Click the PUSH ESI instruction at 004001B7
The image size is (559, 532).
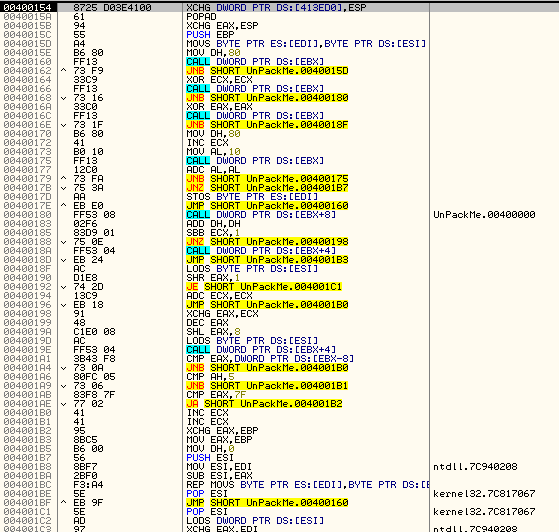[x=210, y=458]
